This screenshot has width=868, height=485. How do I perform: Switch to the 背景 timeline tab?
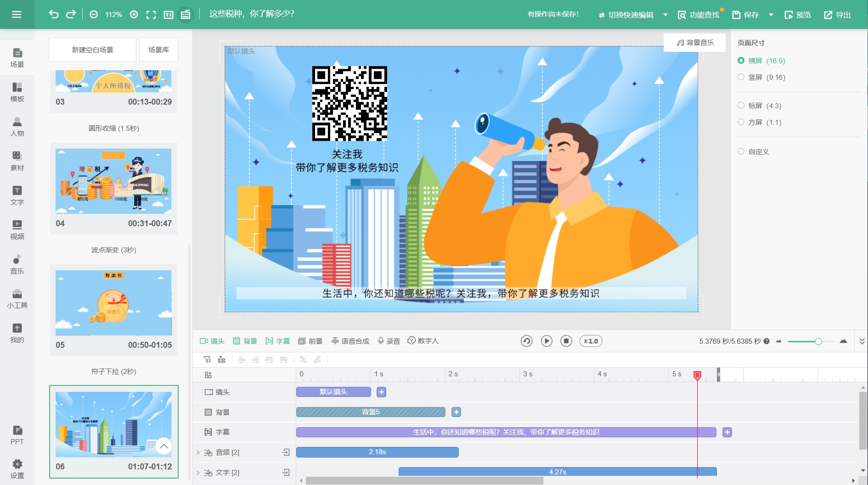(x=245, y=341)
